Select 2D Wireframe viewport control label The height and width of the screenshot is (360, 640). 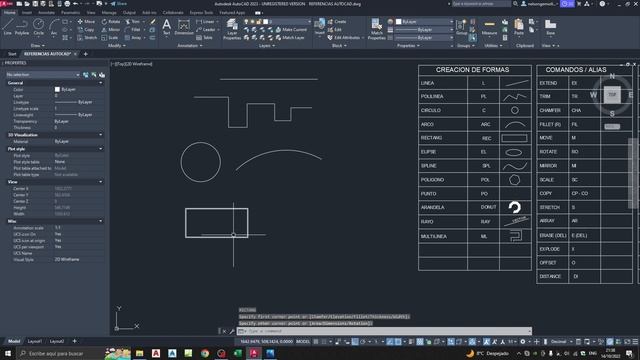coord(140,64)
